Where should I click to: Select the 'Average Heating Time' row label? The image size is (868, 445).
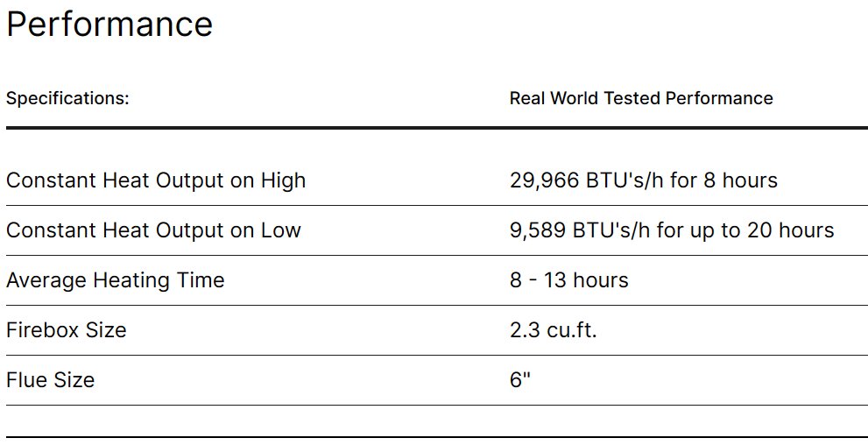[116, 280]
